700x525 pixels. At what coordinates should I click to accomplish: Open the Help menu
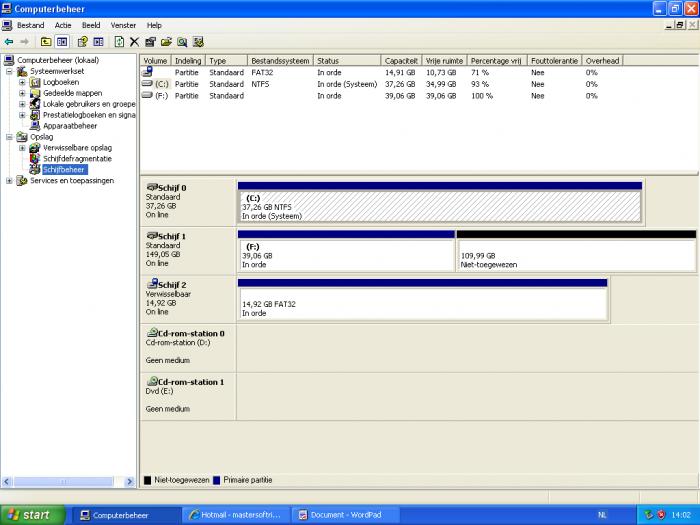pos(154,25)
